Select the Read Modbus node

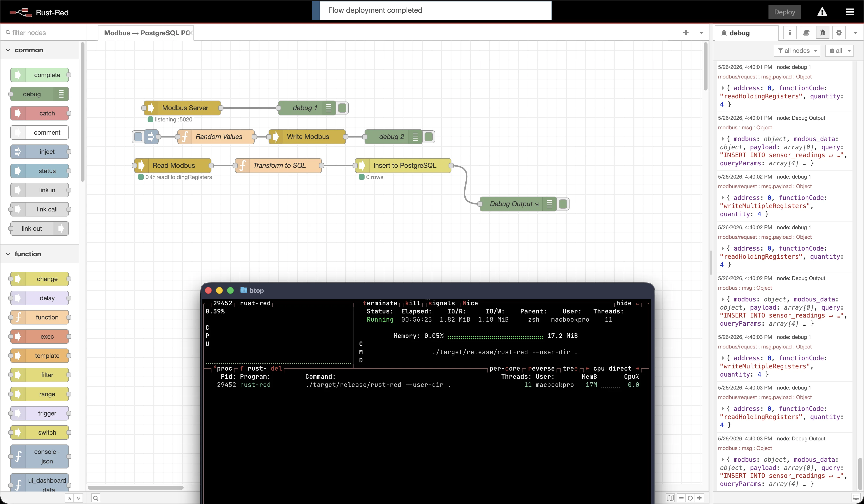point(173,165)
